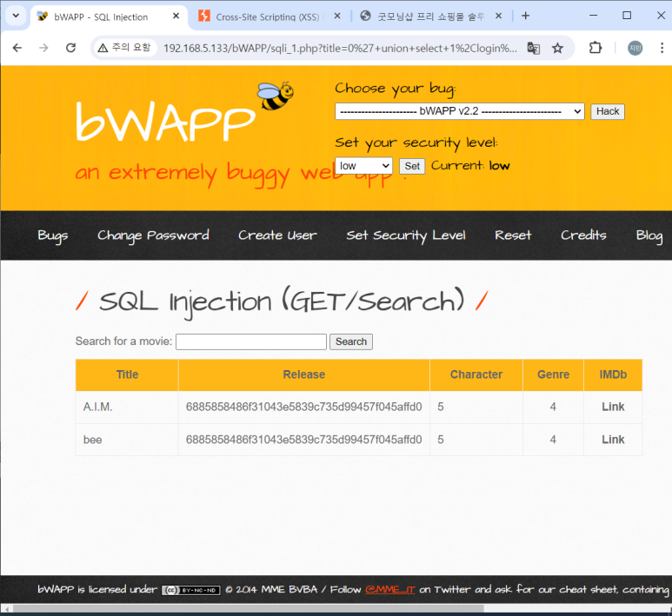Click the Character column header
The image size is (672, 616).
coord(476,374)
